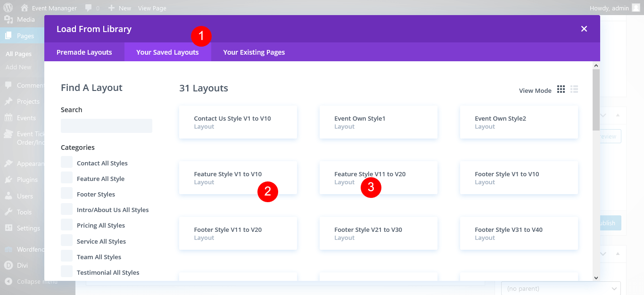Load the Feature Style V11 to V20 layout

coord(379,178)
